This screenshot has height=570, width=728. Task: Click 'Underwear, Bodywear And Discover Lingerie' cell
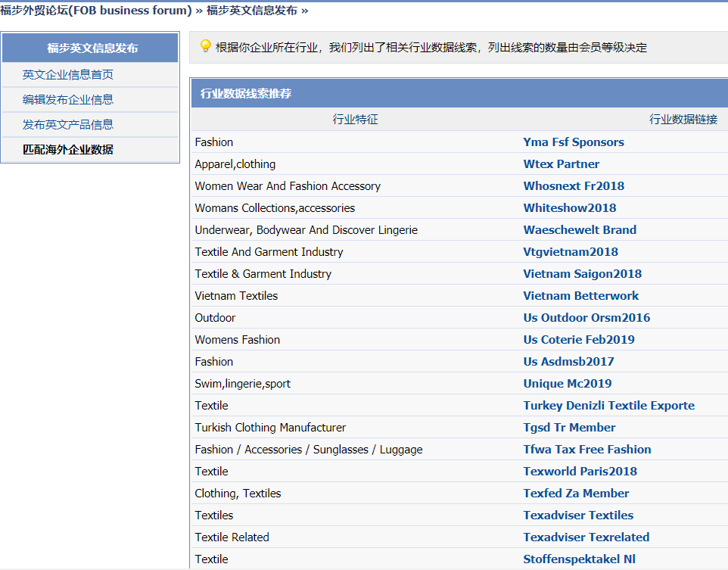[x=306, y=230]
